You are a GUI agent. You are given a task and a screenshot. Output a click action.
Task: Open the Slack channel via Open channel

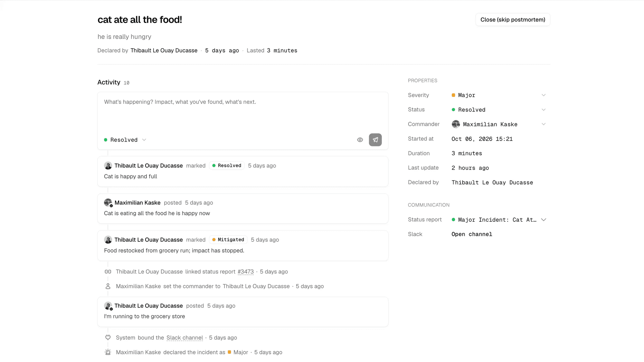tap(472, 234)
